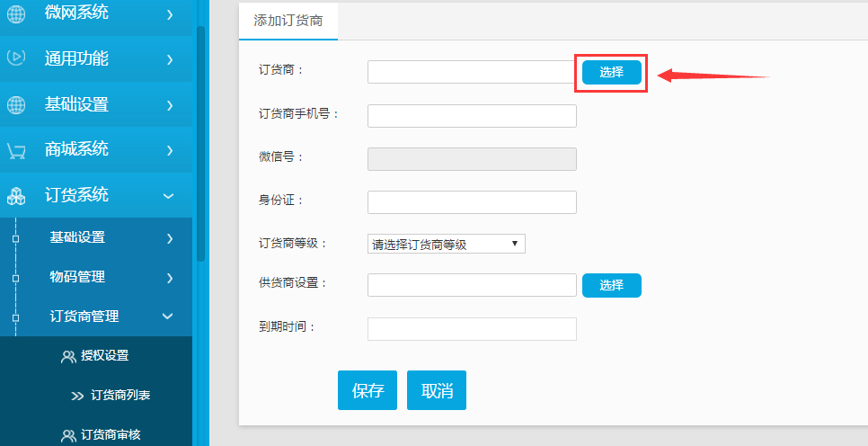This screenshot has height=446, width=868.
Task: Click the 保存 button
Action: click(368, 390)
